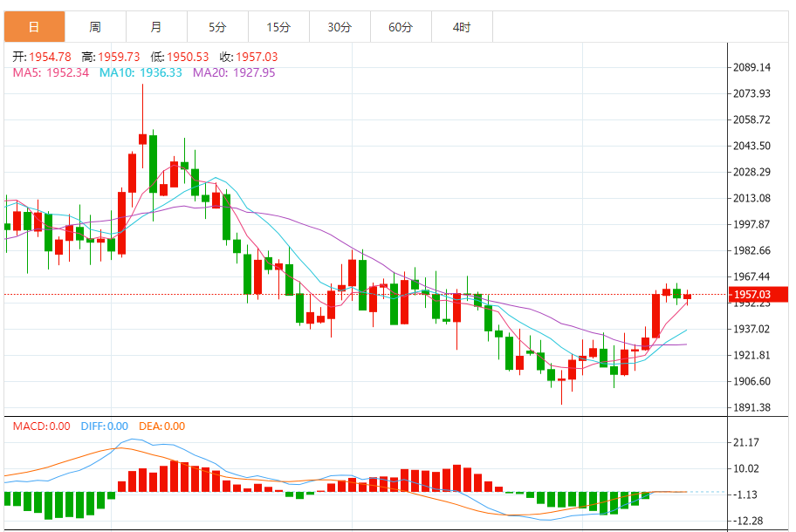Open the 60分 timeframe tab
The width and height of the screenshot is (796, 532).
pyautogui.click(x=401, y=27)
